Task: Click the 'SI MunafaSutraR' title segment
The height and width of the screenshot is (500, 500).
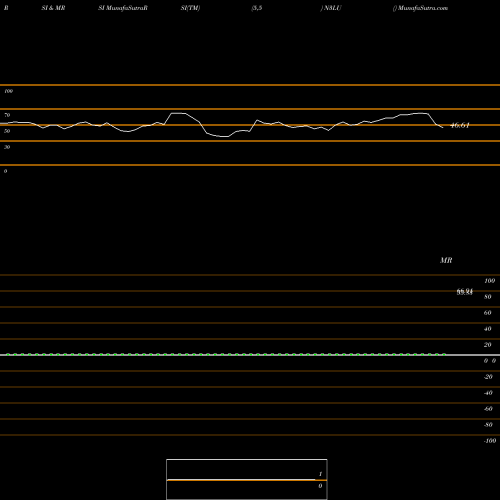Action: click(x=123, y=8)
